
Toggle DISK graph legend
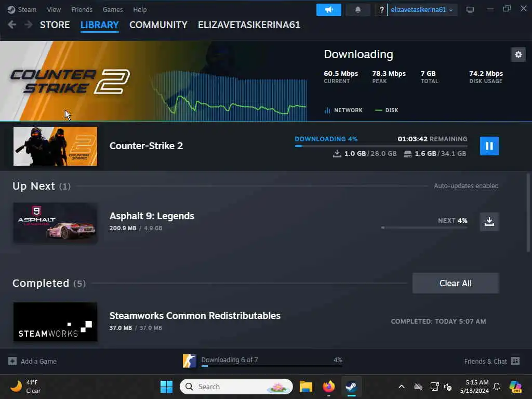387,110
